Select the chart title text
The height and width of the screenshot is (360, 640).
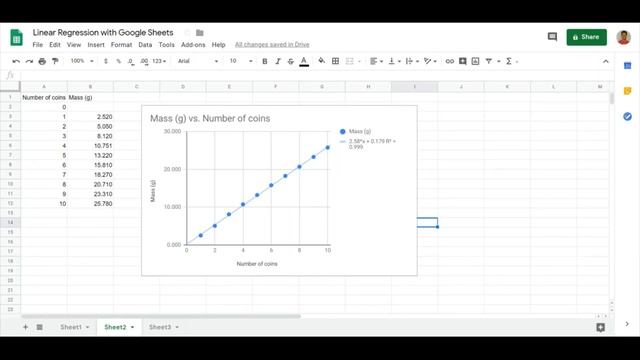pos(210,118)
